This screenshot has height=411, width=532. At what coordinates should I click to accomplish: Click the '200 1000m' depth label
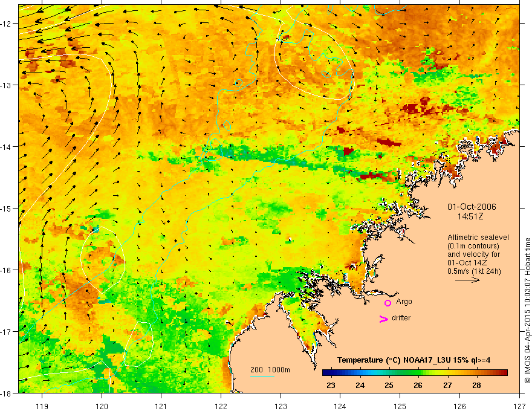point(270,370)
